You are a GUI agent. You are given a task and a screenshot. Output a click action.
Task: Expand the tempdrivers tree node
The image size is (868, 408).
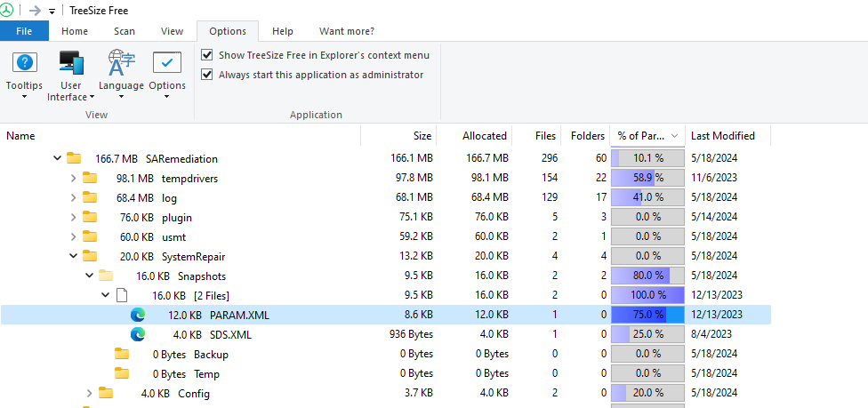[x=74, y=178]
